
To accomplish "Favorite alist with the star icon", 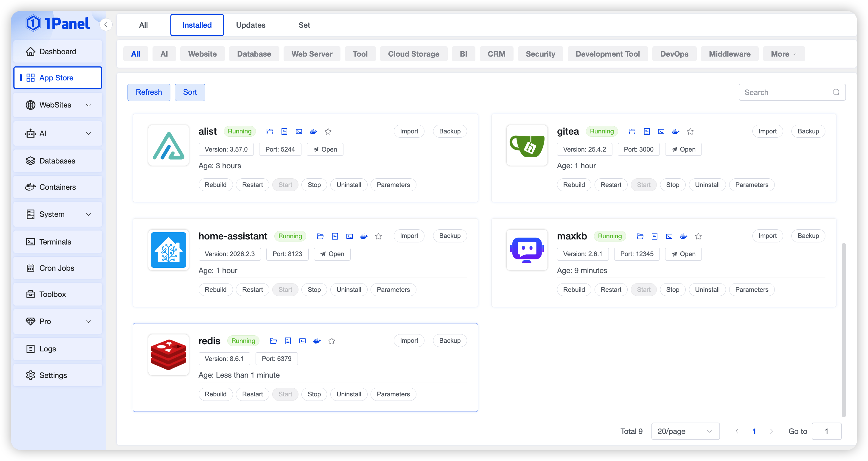I will click(x=328, y=131).
